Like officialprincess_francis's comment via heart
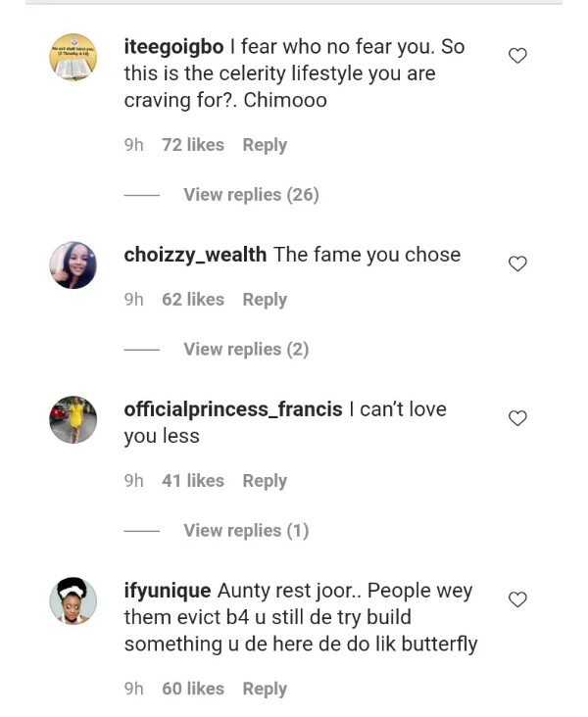 click(x=517, y=418)
